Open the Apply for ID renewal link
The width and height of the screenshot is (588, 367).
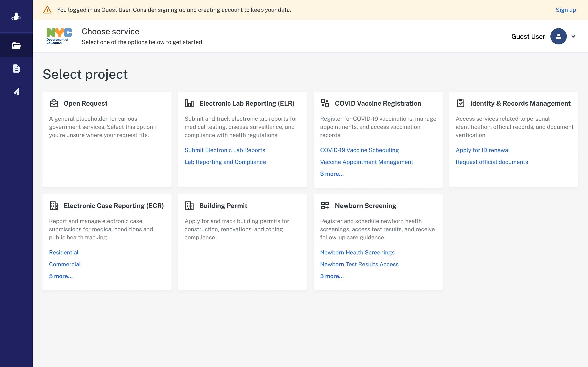(483, 150)
